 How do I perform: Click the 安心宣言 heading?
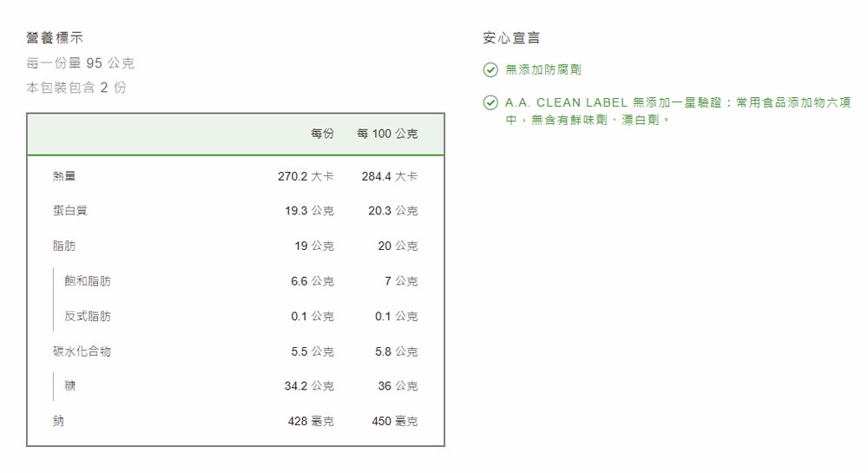(511, 38)
